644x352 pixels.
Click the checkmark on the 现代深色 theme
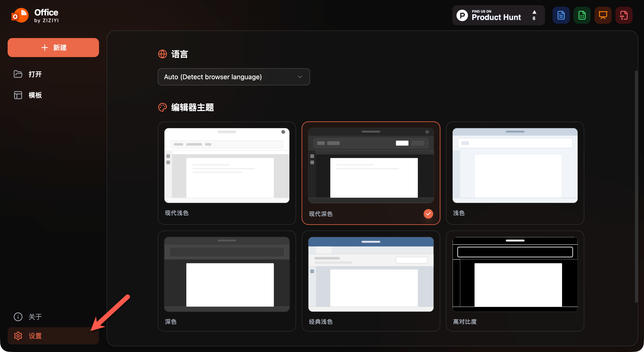click(x=428, y=214)
